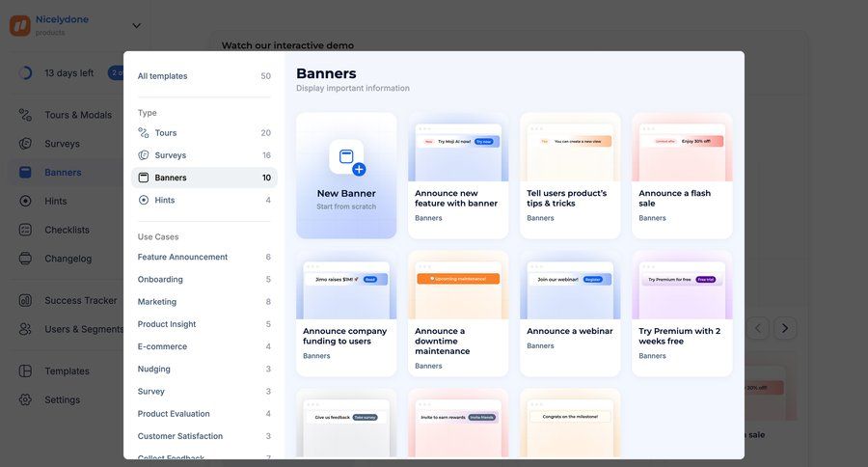The width and height of the screenshot is (868, 467).
Task: Click the Templates sidebar label
Action: click(x=67, y=371)
